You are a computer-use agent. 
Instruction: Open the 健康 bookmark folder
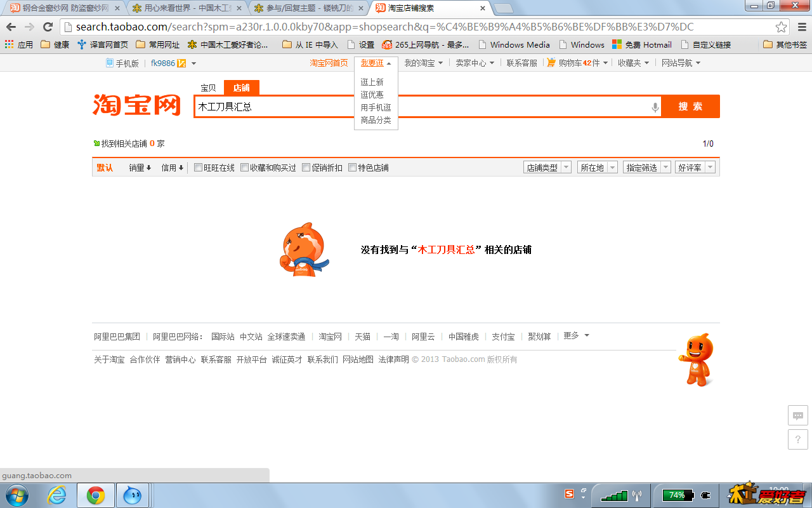click(55, 44)
